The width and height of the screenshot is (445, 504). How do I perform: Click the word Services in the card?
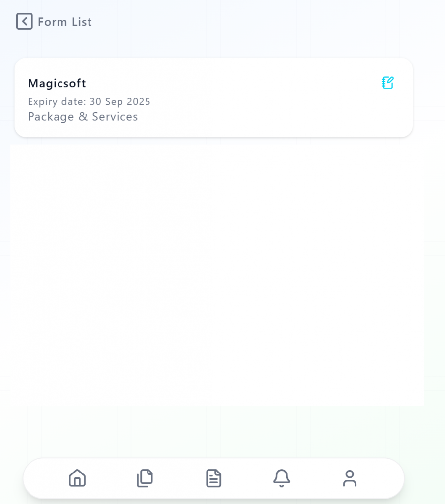pos(115,116)
